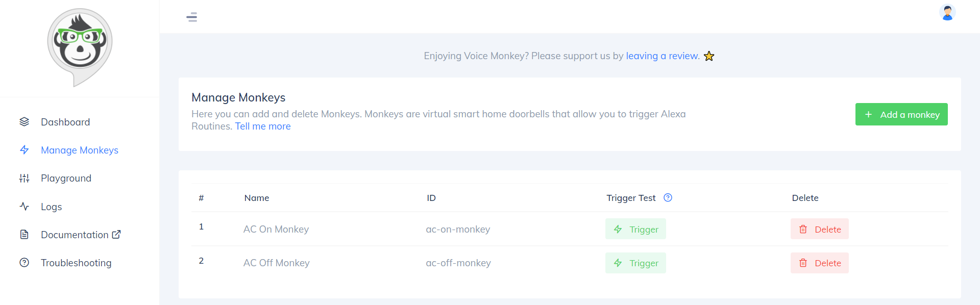Open the Logs menu item
Screen dimensions: 980x305
coord(51,207)
